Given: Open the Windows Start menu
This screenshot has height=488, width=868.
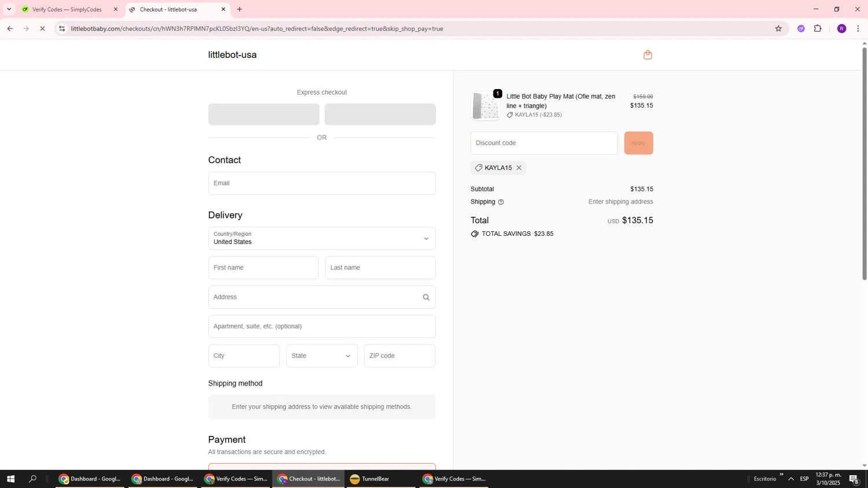Looking at the screenshot, I should tap(10, 479).
